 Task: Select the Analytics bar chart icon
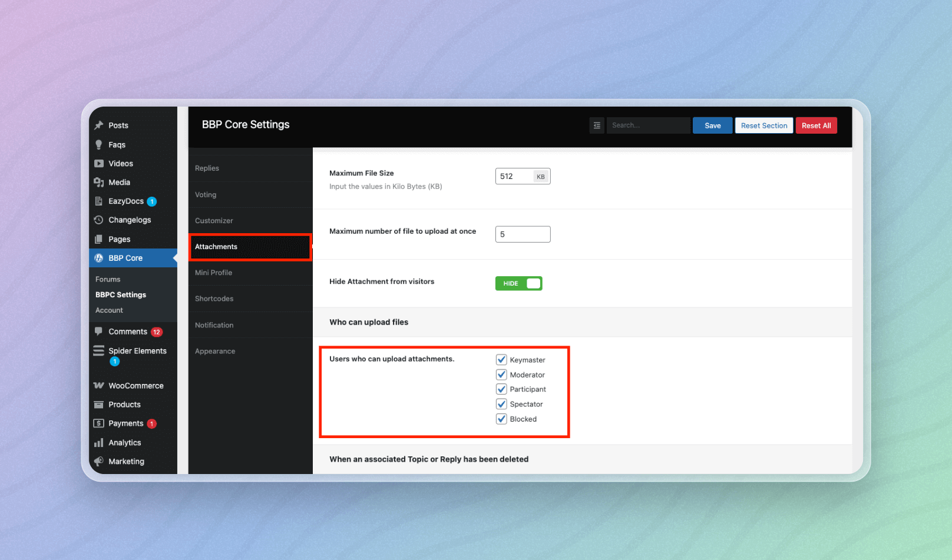pyautogui.click(x=99, y=442)
